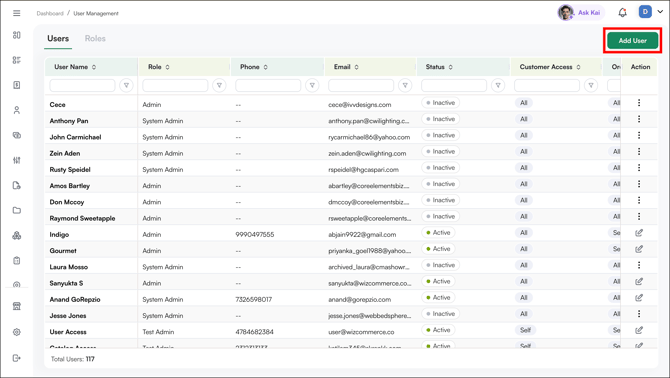Open actions menu for Zein Aden
This screenshot has height=378, width=670.
[x=639, y=152]
